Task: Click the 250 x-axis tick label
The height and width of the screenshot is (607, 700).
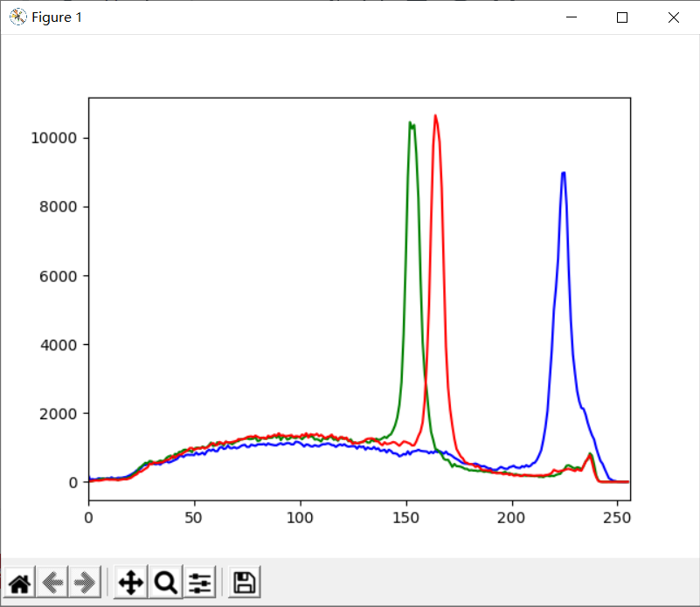Action: (618, 516)
